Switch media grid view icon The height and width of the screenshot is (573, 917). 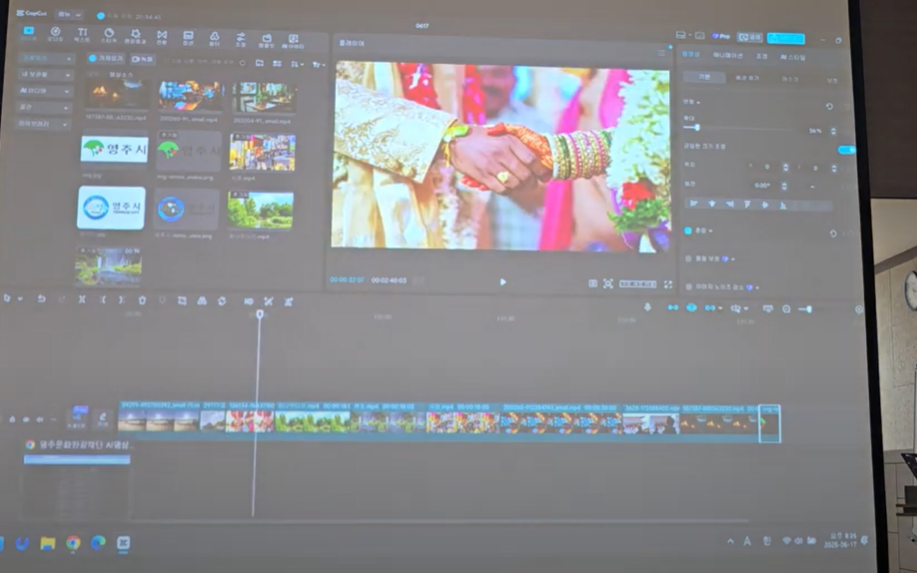[277, 64]
